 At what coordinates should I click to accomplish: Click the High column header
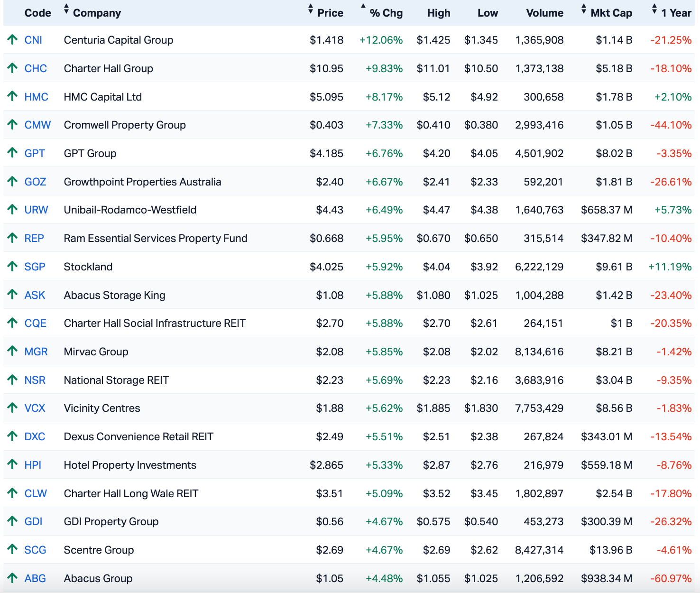[x=439, y=13]
